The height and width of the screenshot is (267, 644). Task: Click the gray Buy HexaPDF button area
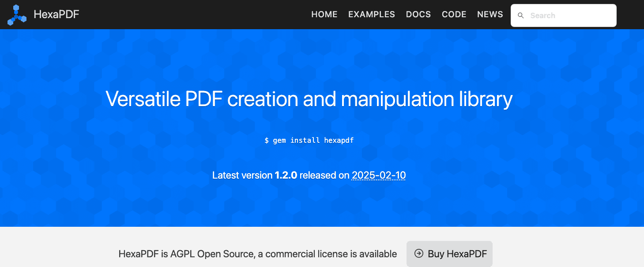(449, 254)
